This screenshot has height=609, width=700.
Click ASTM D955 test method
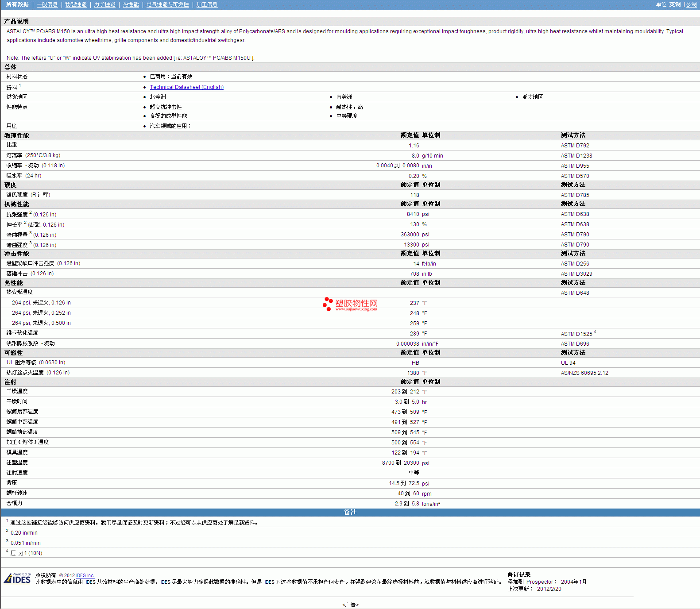(x=575, y=166)
